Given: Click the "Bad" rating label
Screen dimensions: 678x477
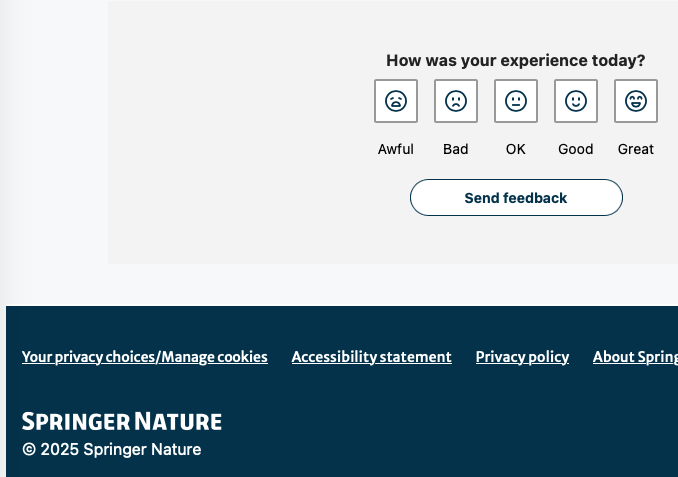Looking at the screenshot, I should [x=456, y=149].
